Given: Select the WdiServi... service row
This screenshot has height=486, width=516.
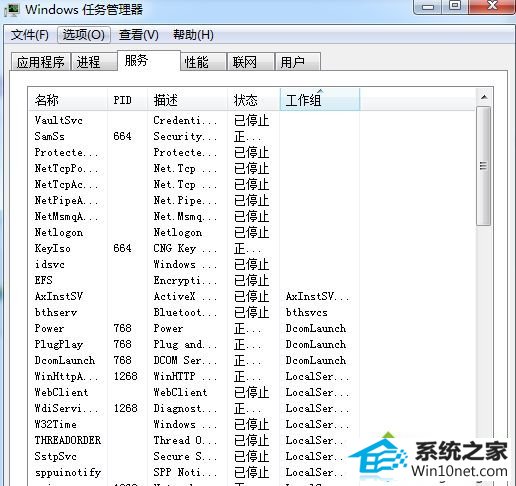Looking at the screenshot, I should pyautogui.click(x=252, y=408).
